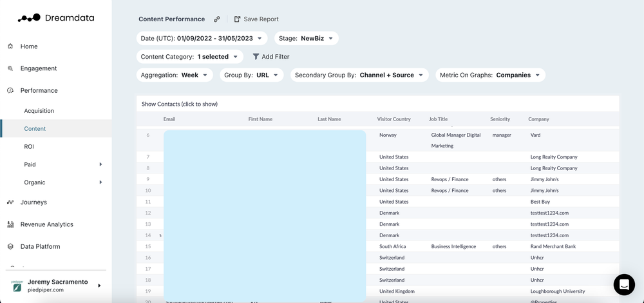Screen dimensions: 644x303
Task: Click Jimmy John's in row 9
Action: (x=545, y=179)
